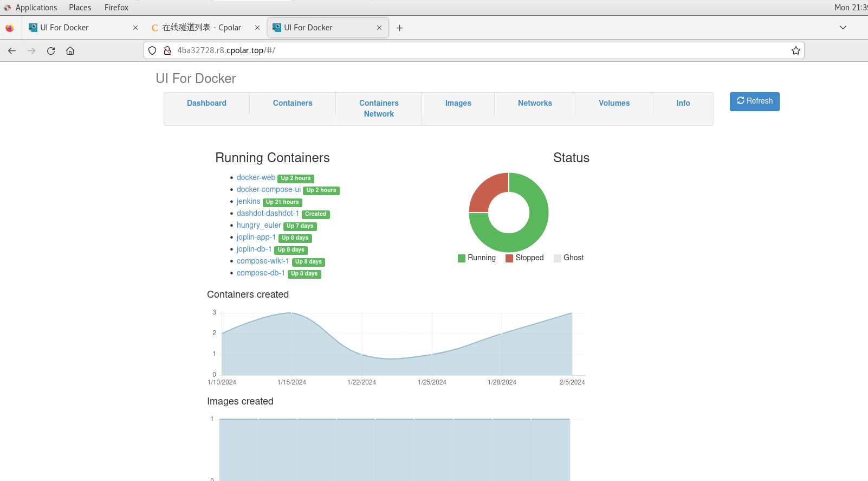Open the compose-wiki-1 container link
868x481 pixels.
coord(263,261)
